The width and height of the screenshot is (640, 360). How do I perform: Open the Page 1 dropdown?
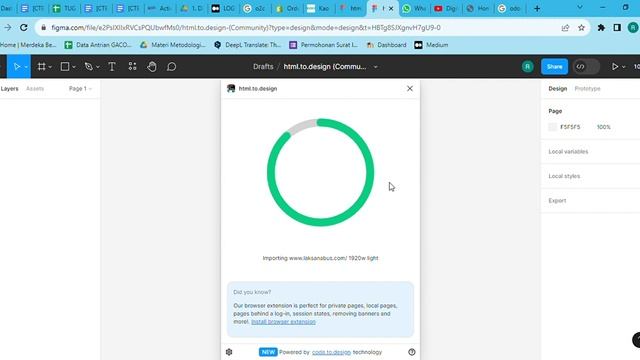(x=80, y=89)
